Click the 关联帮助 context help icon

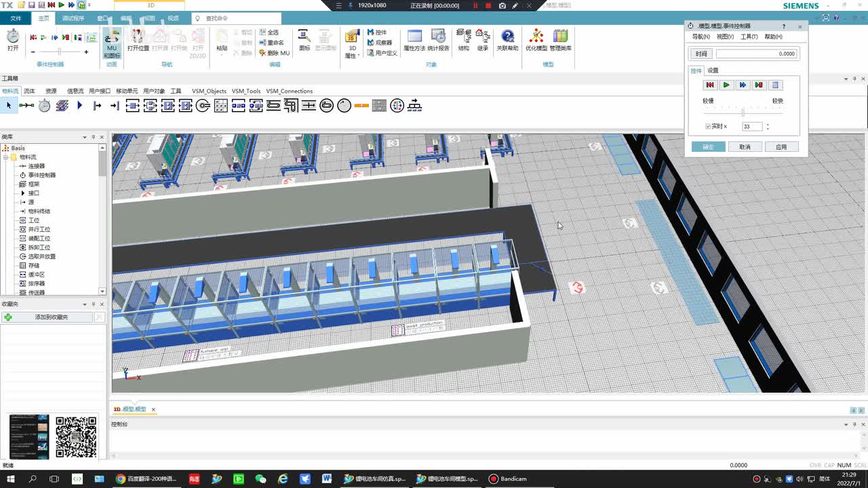point(507,40)
